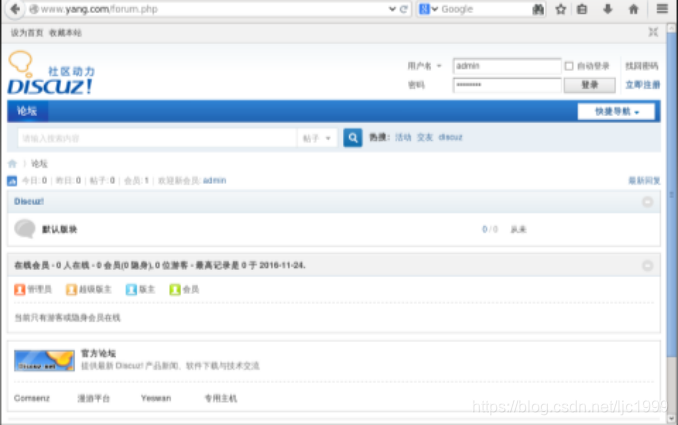Enable the 自动登录 checkbox
This screenshot has height=425, width=678.
(x=569, y=66)
